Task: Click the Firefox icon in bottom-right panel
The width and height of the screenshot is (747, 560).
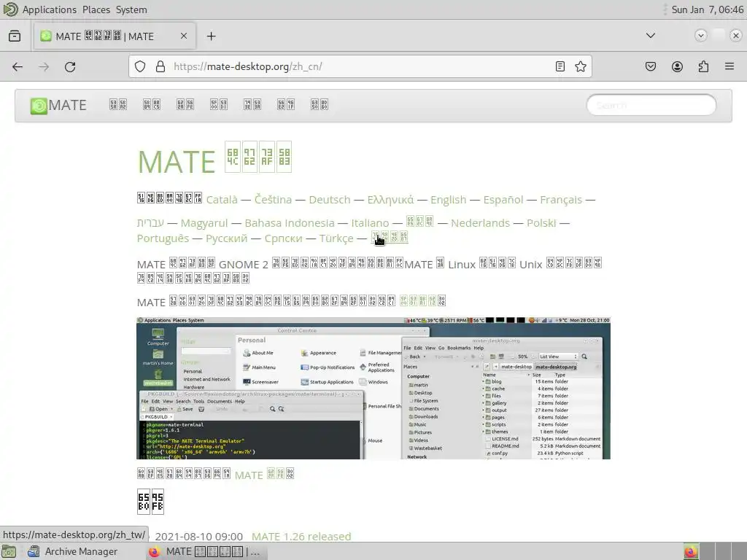Action: pos(691,551)
